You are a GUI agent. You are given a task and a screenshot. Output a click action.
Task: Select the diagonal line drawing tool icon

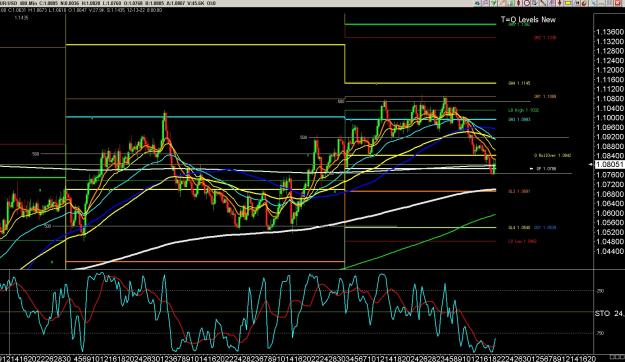click(x=542, y=3)
